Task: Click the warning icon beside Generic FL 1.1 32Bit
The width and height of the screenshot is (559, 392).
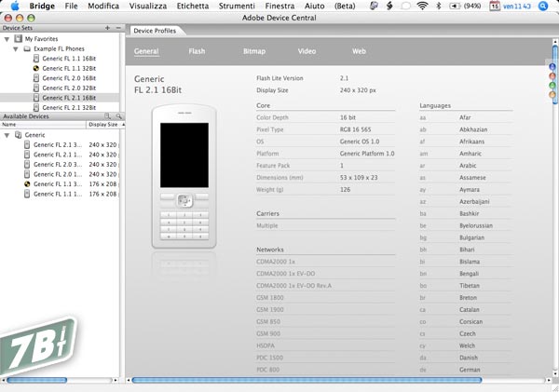Action: [36, 68]
